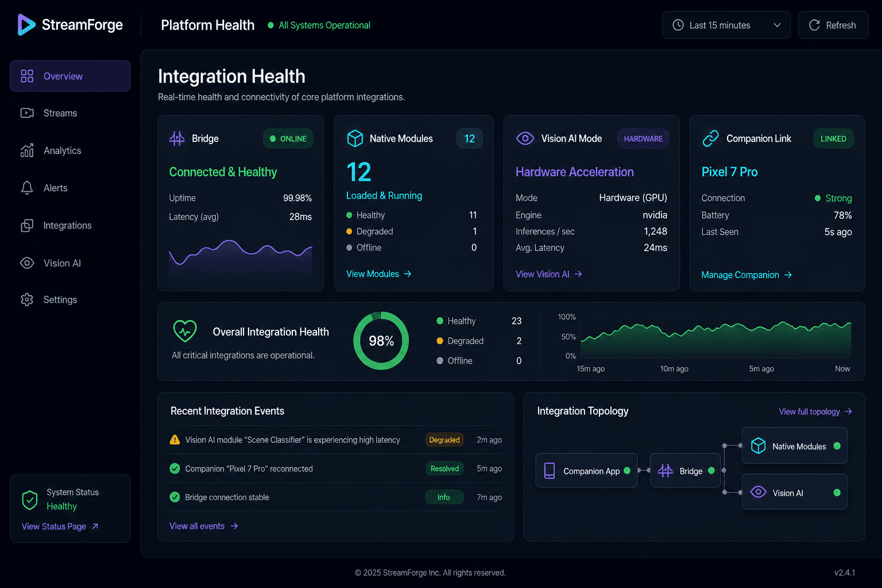This screenshot has height=588, width=882.
Task: Click the Uptime 99.98% value
Action: pyautogui.click(x=297, y=198)
